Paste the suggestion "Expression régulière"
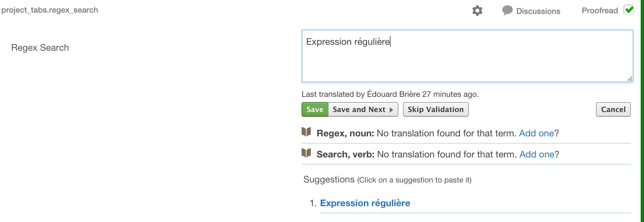The height and width of the screenshot is (222, 644). point(365,203)
